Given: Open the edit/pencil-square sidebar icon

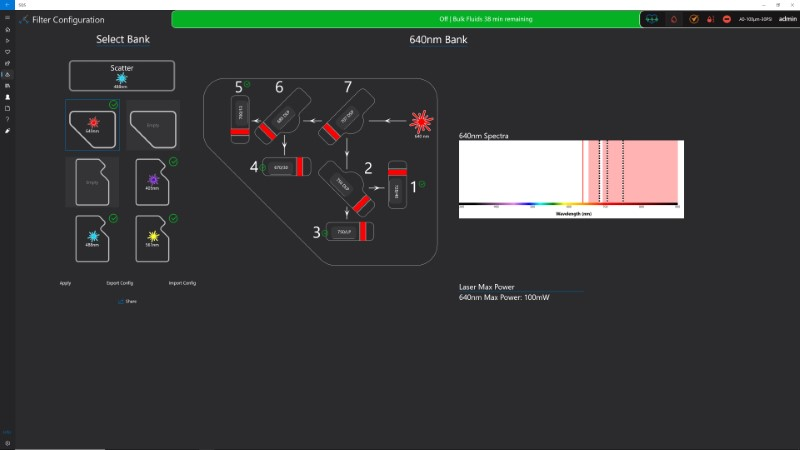Looking at the screenshot, I should pyautogui.click(x=7, y=63).
